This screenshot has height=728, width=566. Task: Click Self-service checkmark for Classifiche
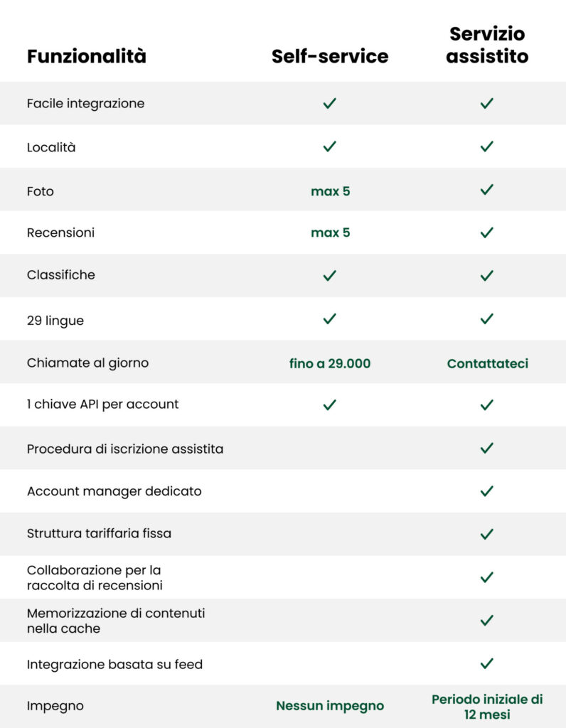coord(329,275)
